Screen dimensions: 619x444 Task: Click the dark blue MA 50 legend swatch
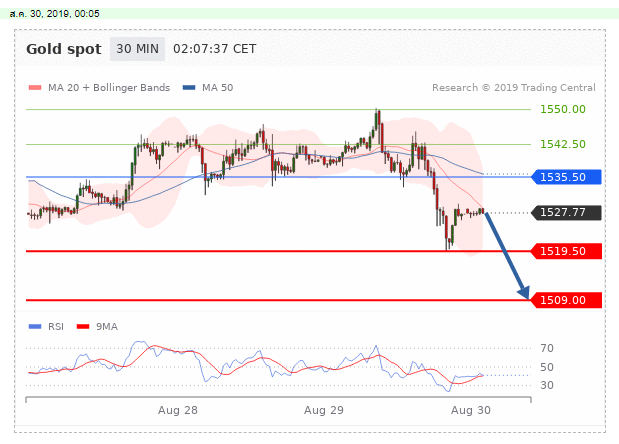tap(189, 88)
